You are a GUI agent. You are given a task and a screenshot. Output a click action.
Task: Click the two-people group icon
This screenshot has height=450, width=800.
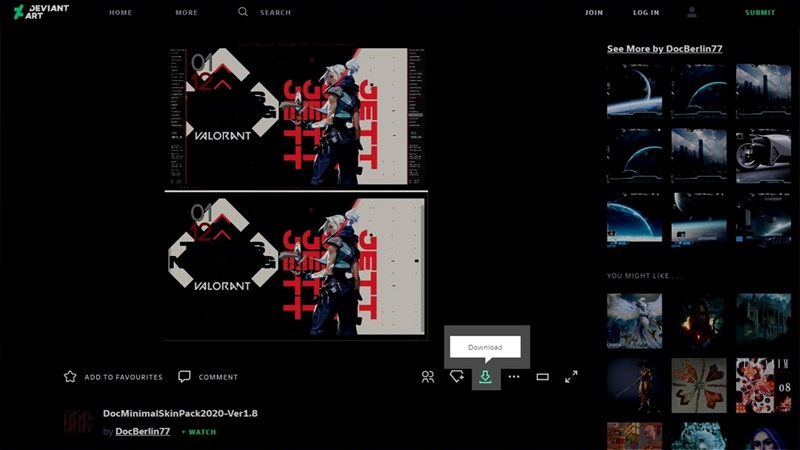click(428, 377)
